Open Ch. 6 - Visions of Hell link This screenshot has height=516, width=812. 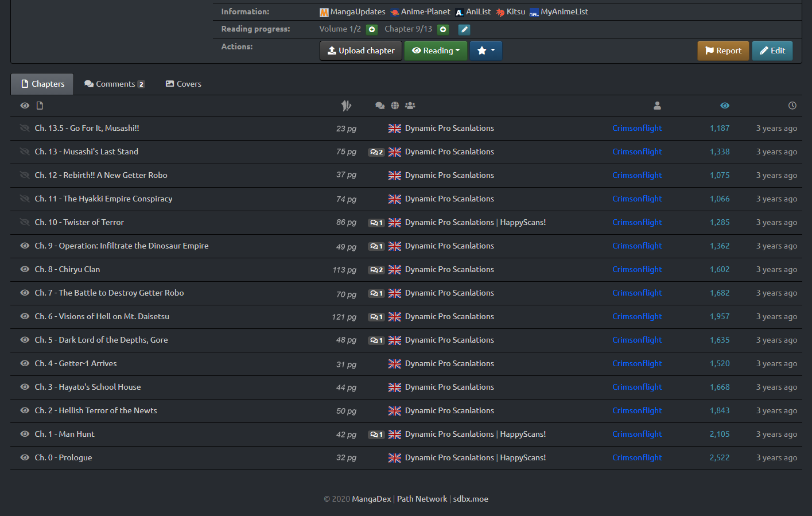click(102, 316)
